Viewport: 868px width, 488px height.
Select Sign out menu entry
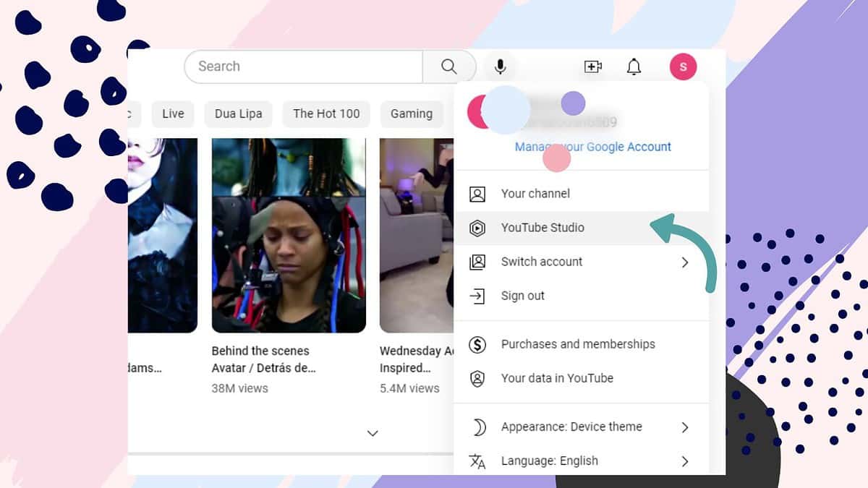pos(582,296)
